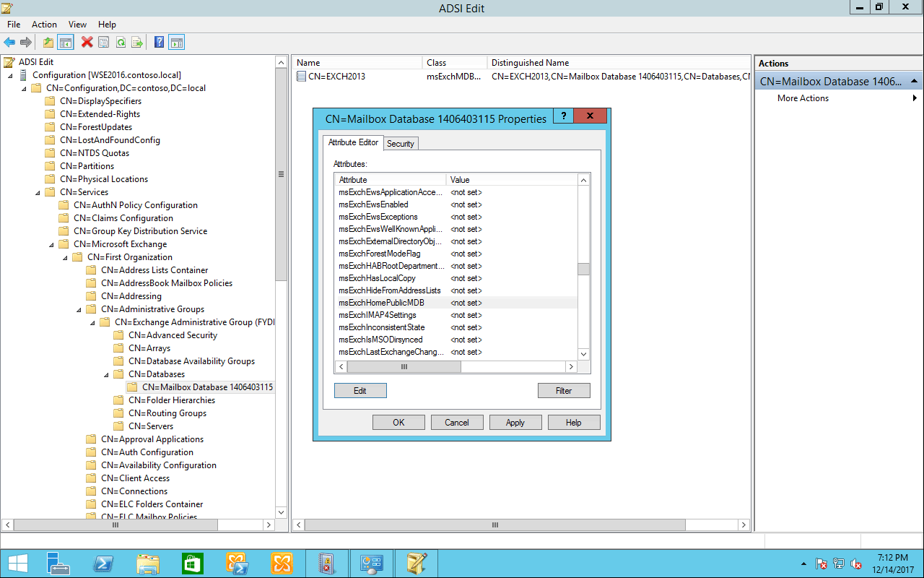Click the Filter button
924x578 pixels.
click(x=564, y=391)
